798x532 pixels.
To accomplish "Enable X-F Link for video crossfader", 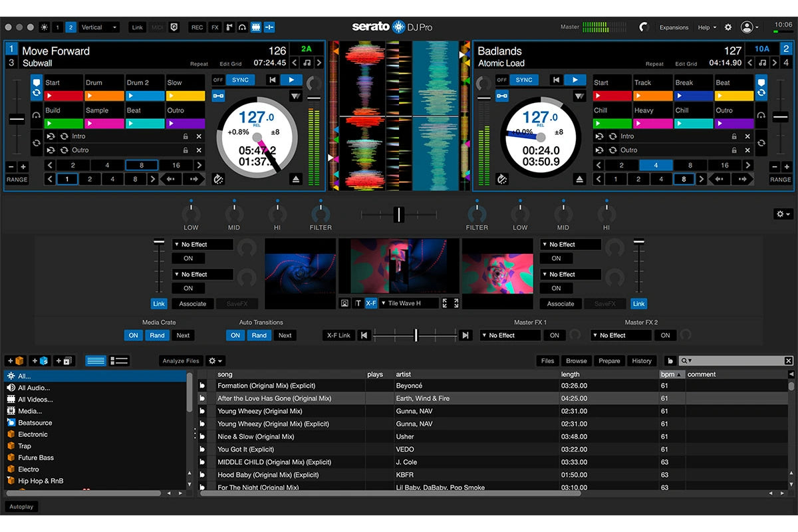I will tap(338, 335).
